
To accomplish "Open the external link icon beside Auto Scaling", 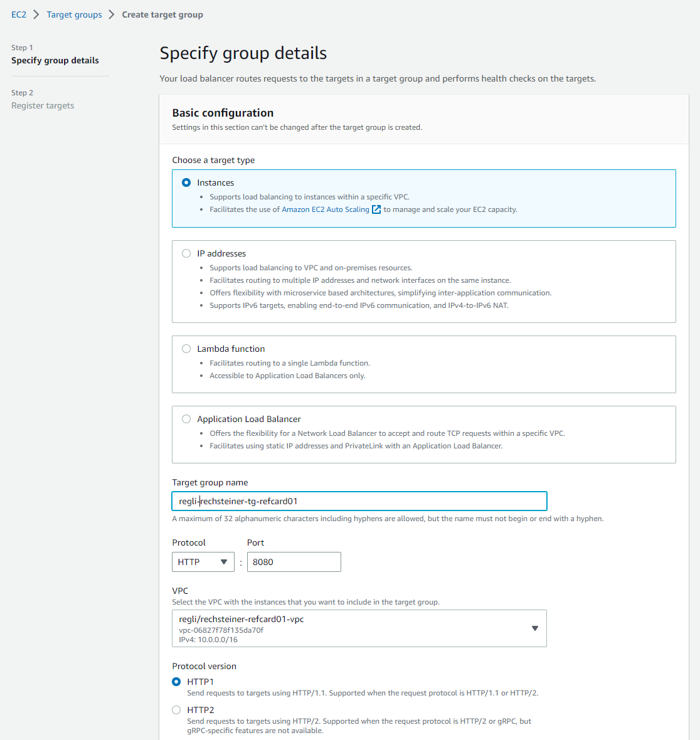I will pyautogui.click(x=376, y=209).
